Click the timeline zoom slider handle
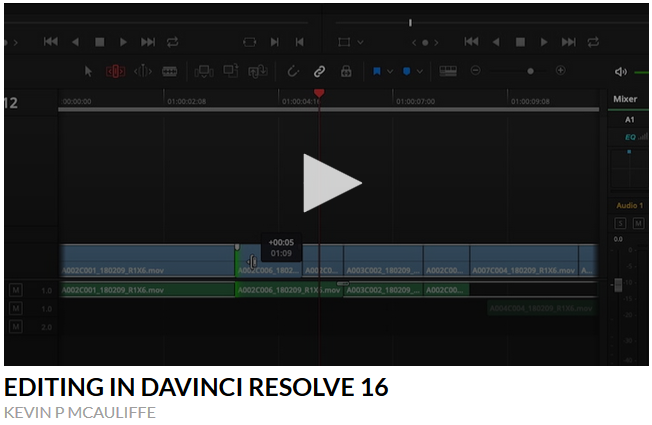The height and width of the screenshot is (425, 652). pyautogui.click(x=530, y=72)
